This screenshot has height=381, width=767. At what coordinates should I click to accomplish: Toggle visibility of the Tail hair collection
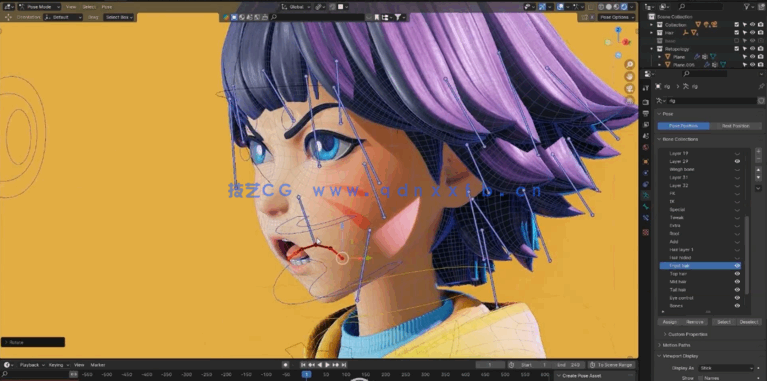[x=737, y=290]
